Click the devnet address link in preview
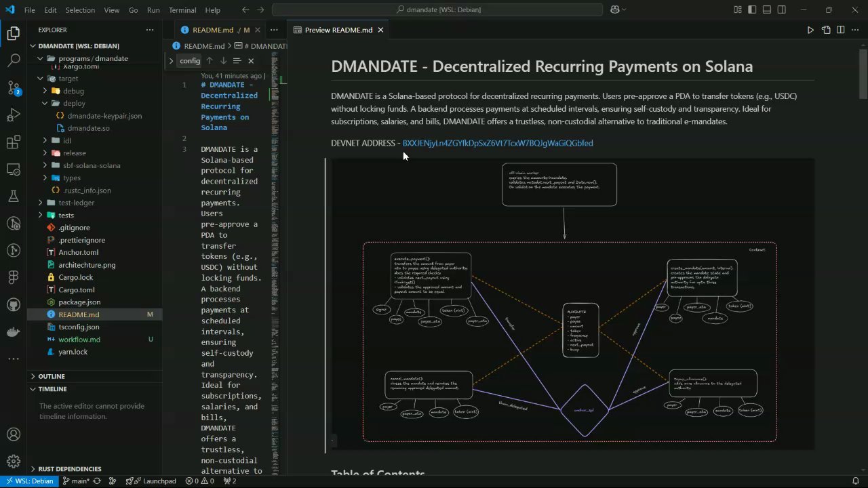868x488 pixels. pyautogui.click(x=497, y=143)
